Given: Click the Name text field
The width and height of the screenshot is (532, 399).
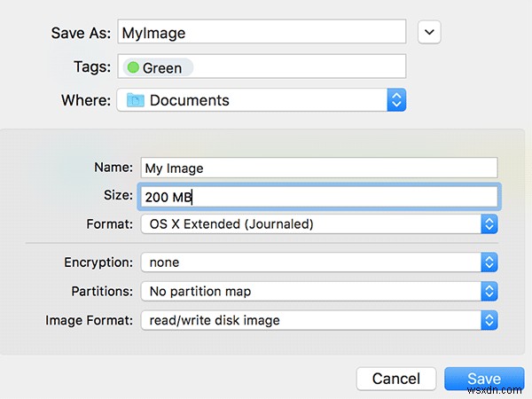Looking at the screenshot, I should point(319,168).
